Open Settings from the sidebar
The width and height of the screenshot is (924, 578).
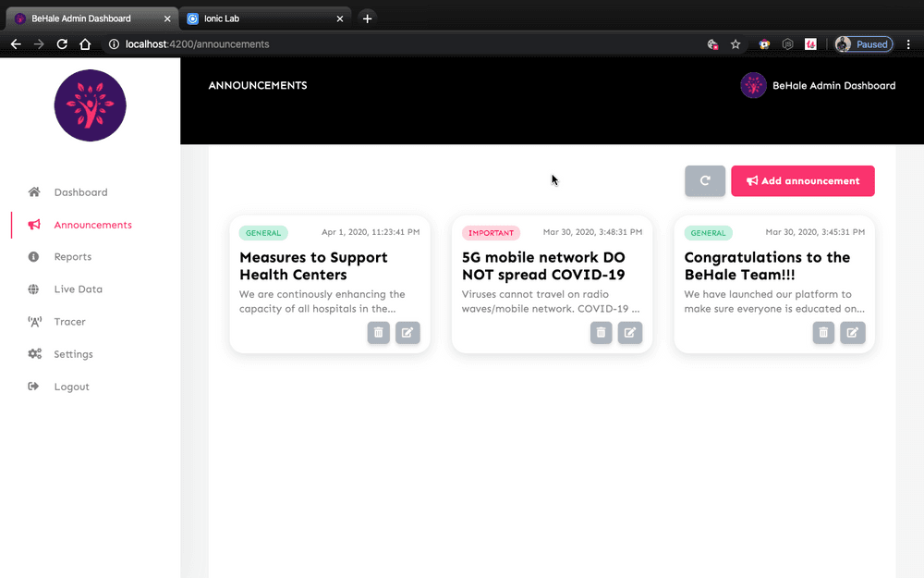pos(73,354)
